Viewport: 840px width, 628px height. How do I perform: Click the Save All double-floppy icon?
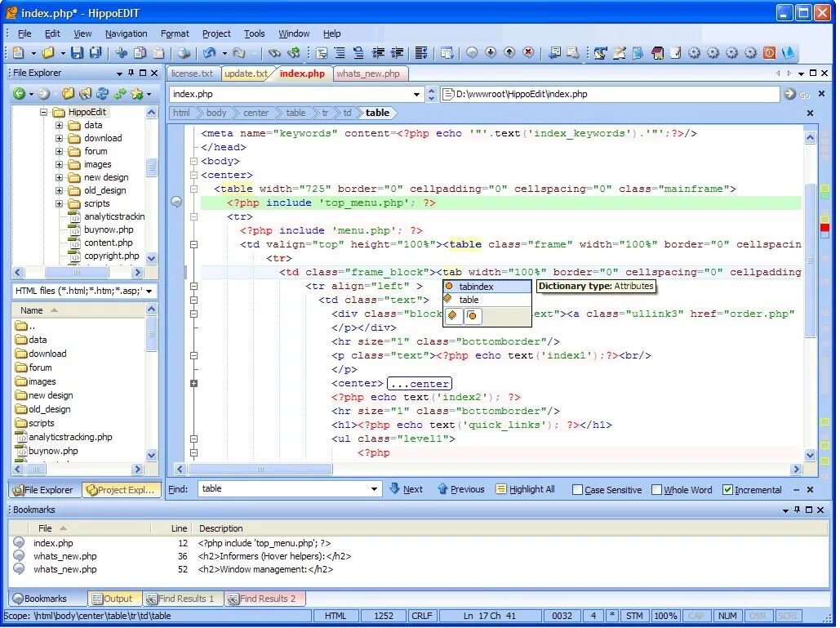(x=96, y=52)
